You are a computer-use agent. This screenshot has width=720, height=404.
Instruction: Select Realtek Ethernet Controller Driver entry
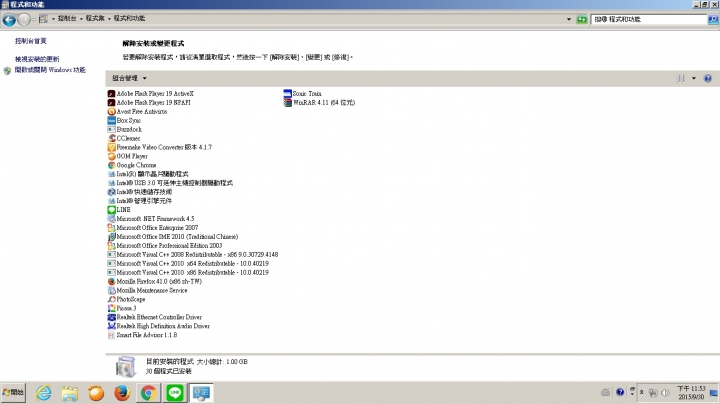pos(154,317)
